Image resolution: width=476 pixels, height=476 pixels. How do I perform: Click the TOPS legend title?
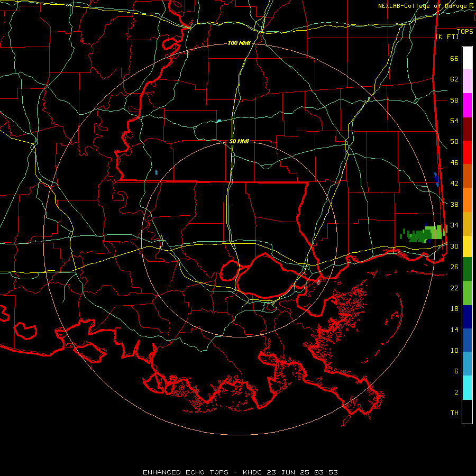pyautogui.click(x=465, y=32)
